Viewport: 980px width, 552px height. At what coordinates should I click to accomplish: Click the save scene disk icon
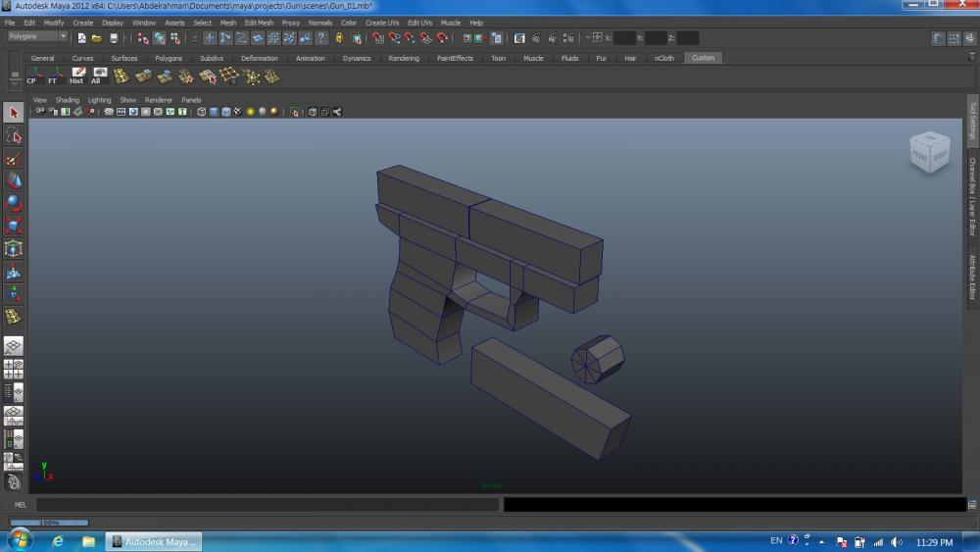coord(114,38)
